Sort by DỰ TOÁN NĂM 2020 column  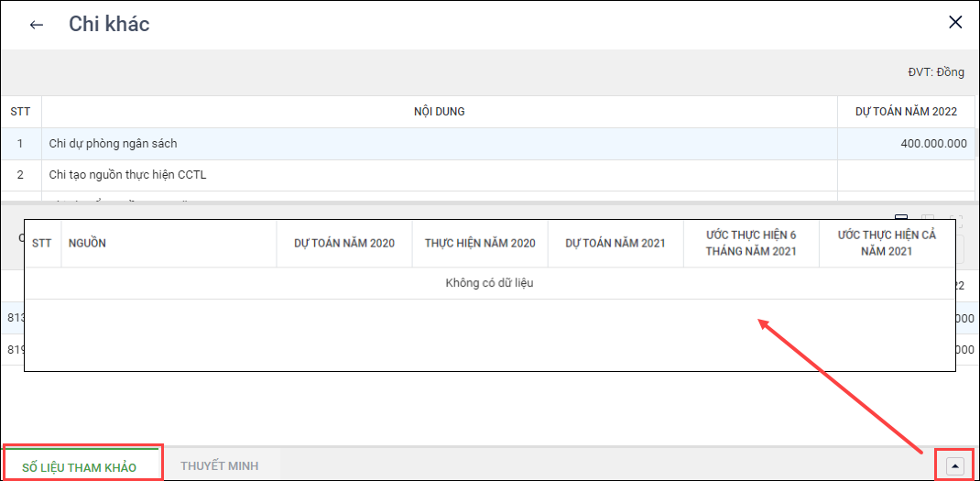pyautogui.click(x=344, y=244)
